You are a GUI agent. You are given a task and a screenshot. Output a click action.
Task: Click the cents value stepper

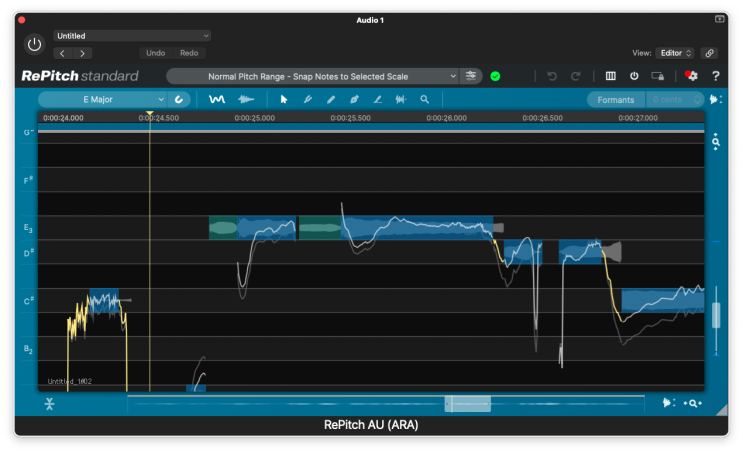[697, 100]
